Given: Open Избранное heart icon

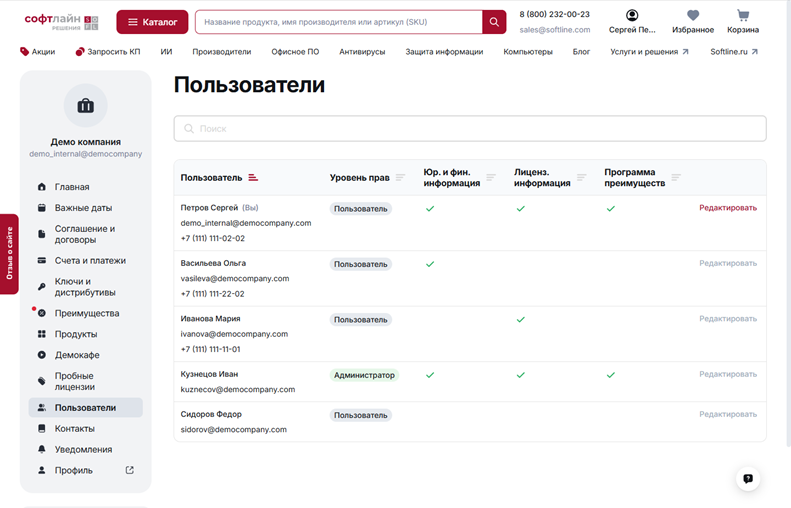Looking at the screenshot, I should coord(693,15).
